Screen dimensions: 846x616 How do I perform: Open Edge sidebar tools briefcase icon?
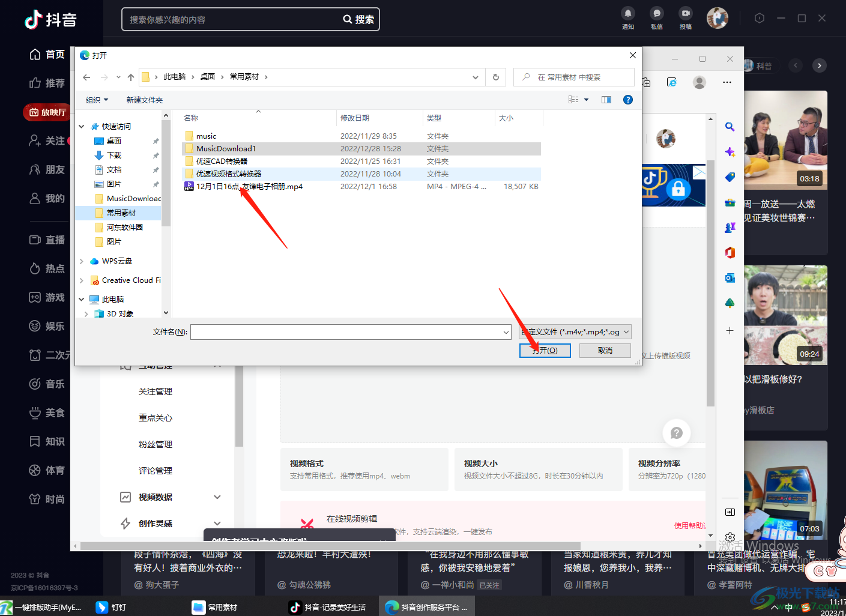click(x=730, y=202)
